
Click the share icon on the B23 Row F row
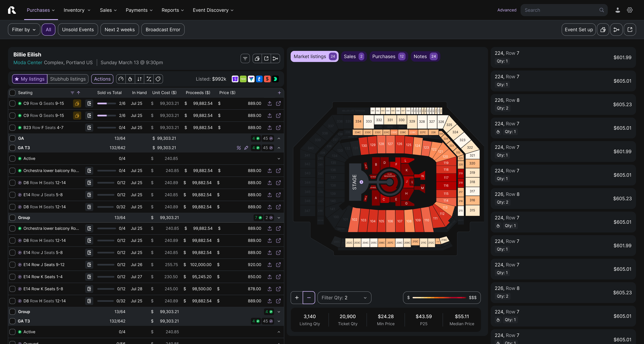[x=270, y=128]
